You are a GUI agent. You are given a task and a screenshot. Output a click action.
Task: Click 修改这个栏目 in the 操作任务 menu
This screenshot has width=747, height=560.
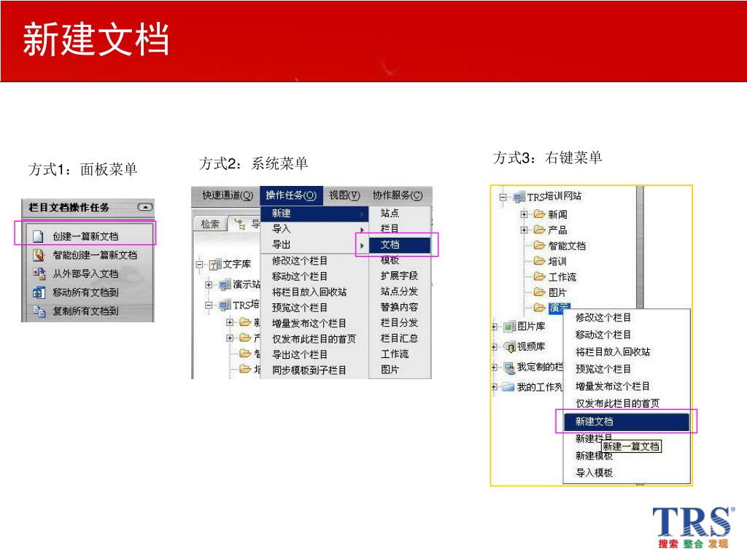tap(300, 261)
